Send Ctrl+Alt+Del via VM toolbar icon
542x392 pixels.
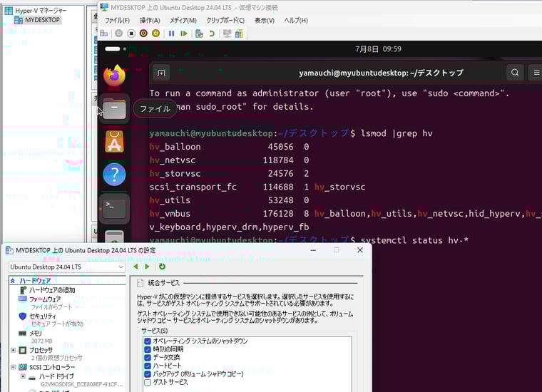coord(103,33)
